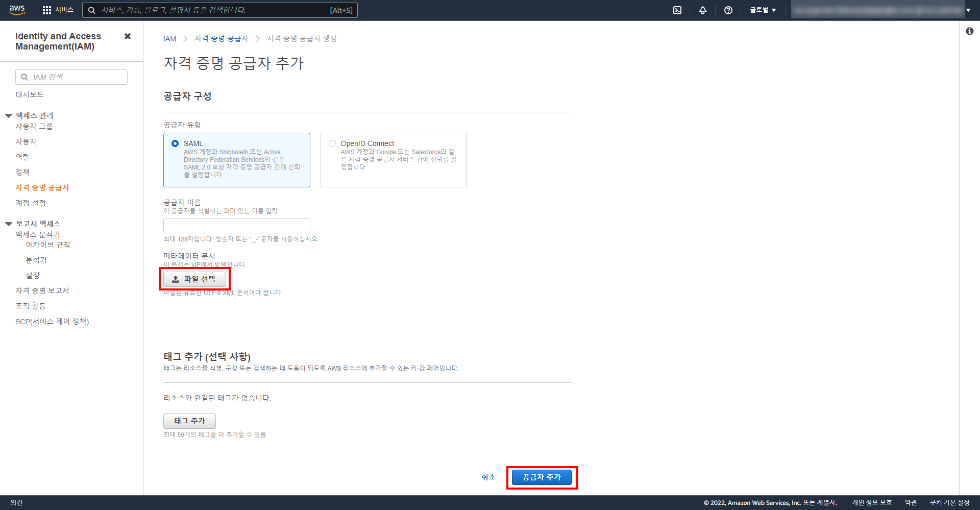Open 역할 in the sidebar
This screenshot has height=510, width=980.
point(22,157)
